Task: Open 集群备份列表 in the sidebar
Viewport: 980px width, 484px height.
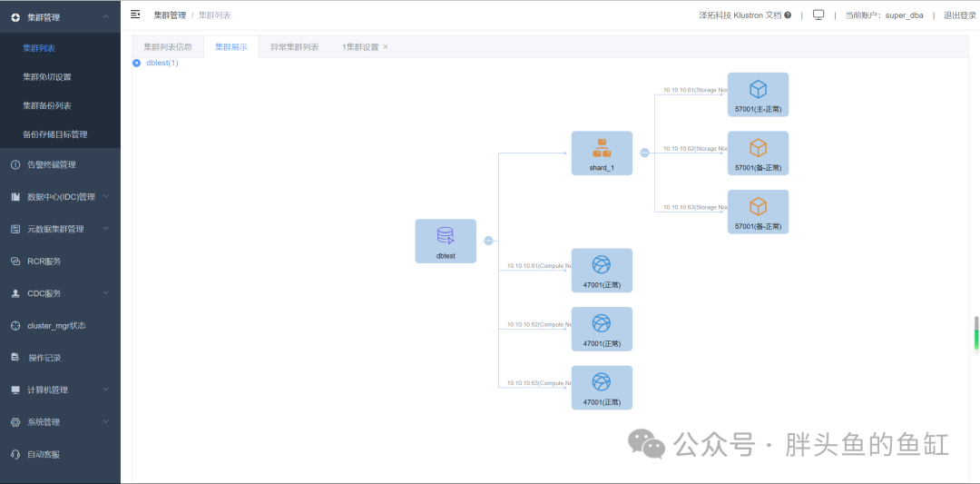Action: [47, 105]
